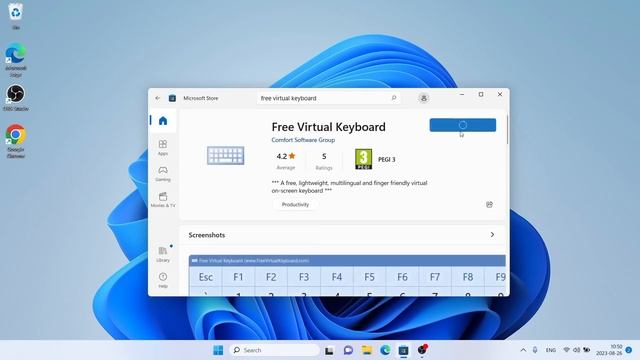Open File Explorer on taskbar

click(367, 350)
